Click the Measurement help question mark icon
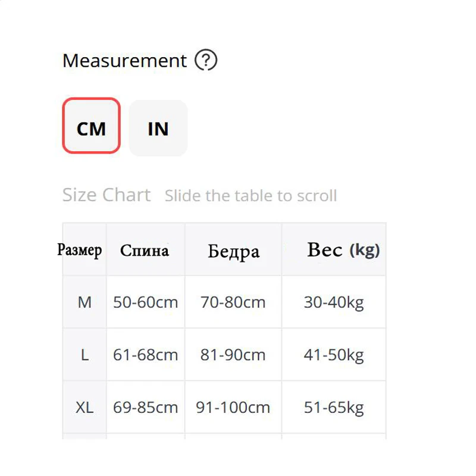Screen dimensions: 476x476 point(206,60)
